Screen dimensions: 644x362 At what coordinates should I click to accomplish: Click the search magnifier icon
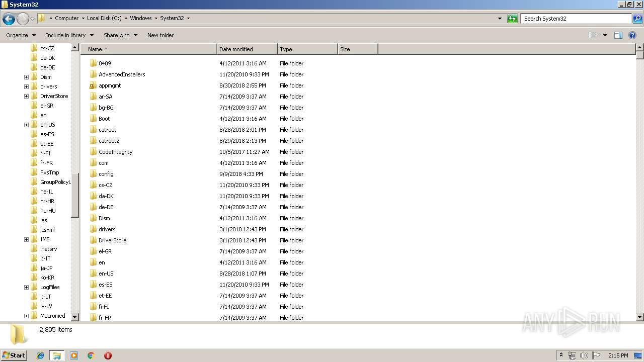pos(637,19)
